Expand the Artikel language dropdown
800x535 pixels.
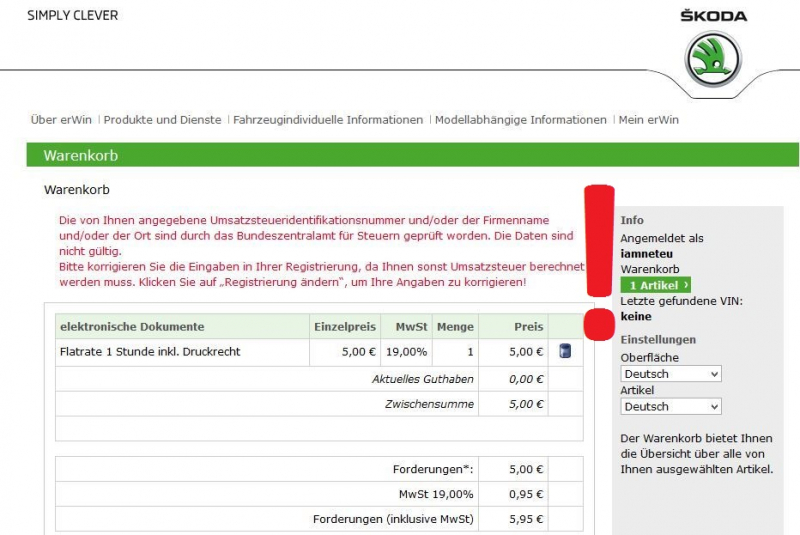coord(670,407)
